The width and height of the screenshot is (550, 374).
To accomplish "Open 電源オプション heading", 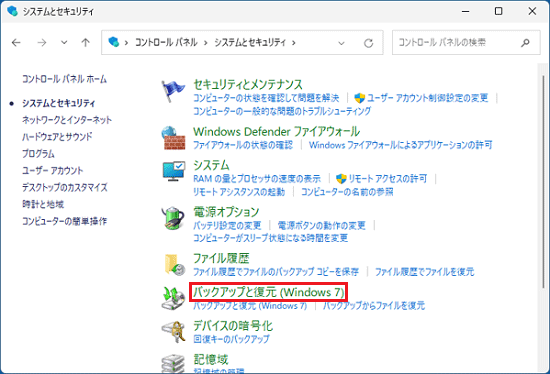I will coord(226,212).
